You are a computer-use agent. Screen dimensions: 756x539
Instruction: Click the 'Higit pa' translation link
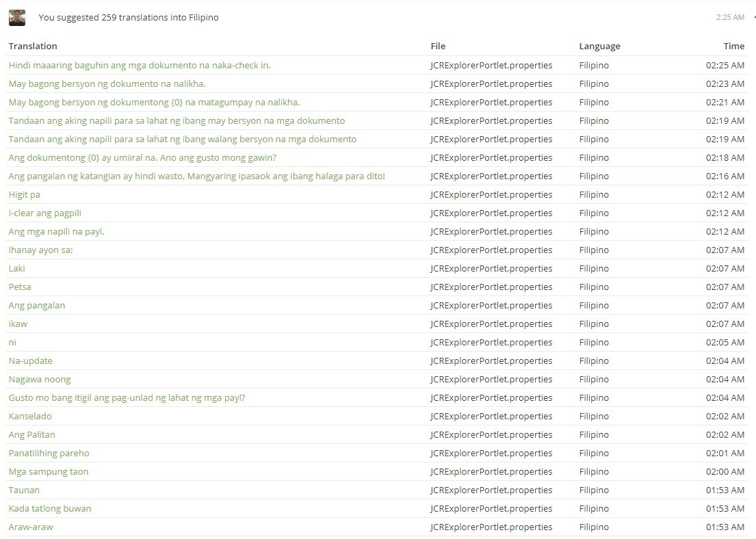click(24, 195)
